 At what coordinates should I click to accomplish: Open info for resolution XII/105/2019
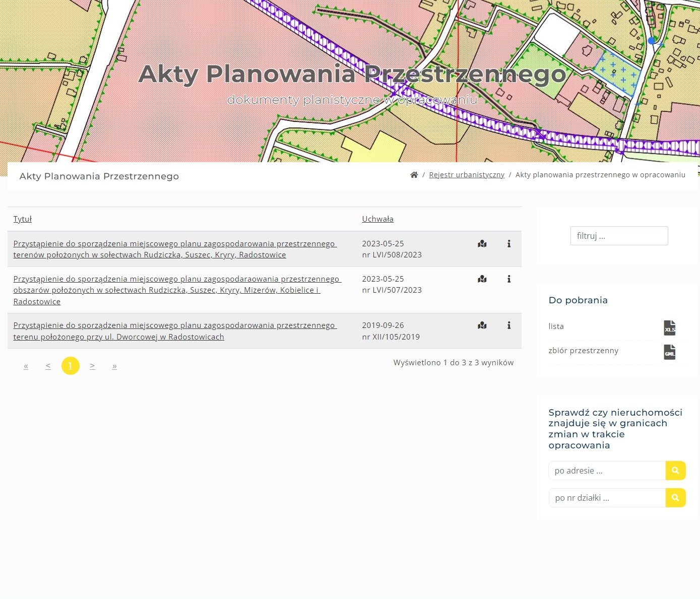[x=509, y=325]
